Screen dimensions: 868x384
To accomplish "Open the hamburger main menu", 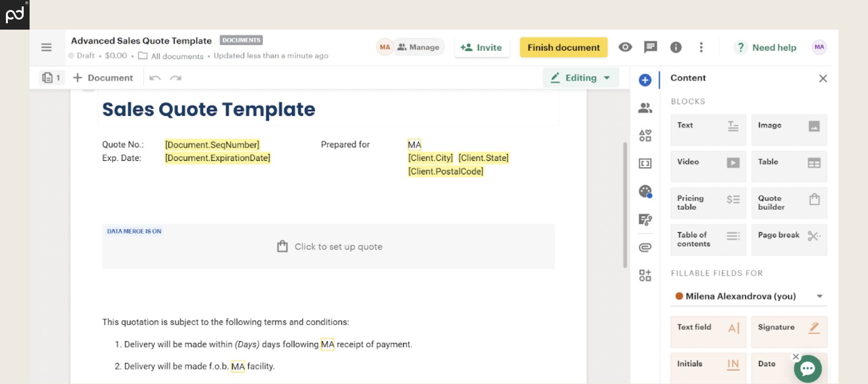I will 46,47.
